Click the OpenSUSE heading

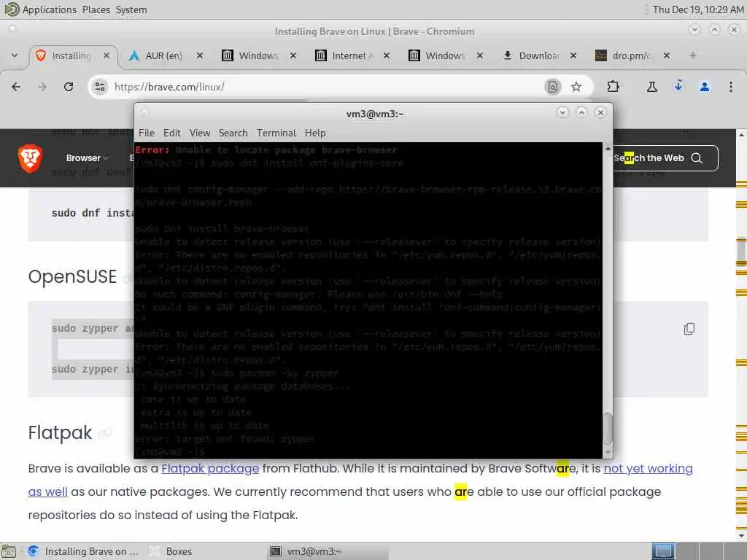click(x=72, y=276)
